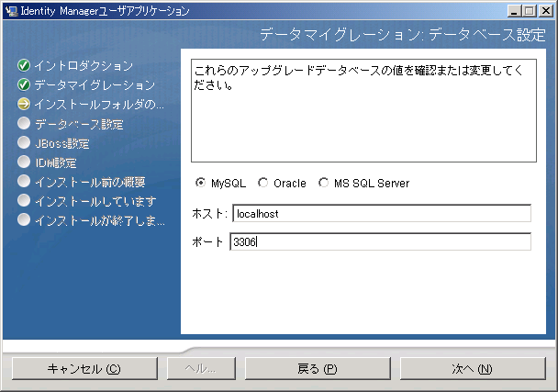Click the キャンセル (C) button
558x392 pixels.
tap(84, 368)
